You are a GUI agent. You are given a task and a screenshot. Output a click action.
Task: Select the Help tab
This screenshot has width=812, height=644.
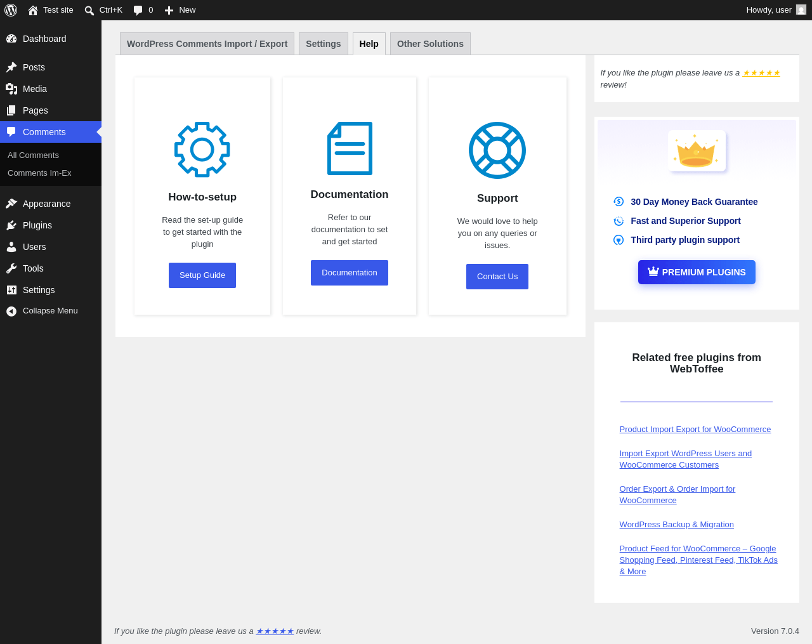(369, 44)
